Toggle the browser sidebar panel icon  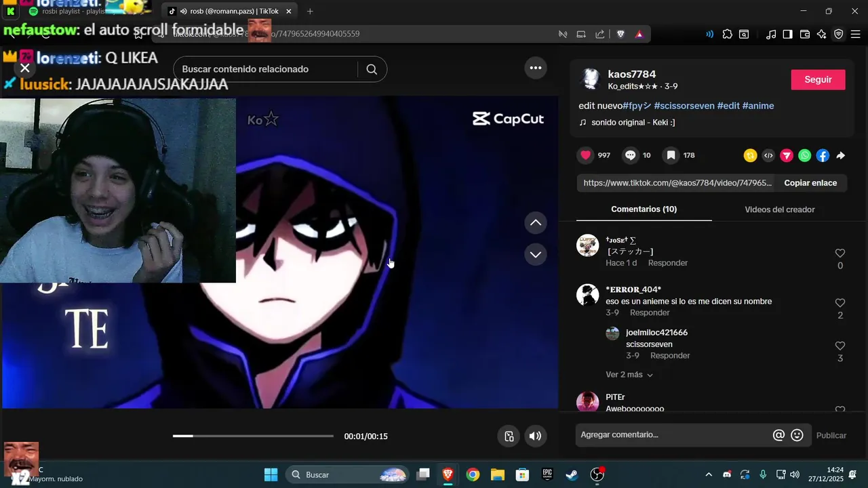787,34
